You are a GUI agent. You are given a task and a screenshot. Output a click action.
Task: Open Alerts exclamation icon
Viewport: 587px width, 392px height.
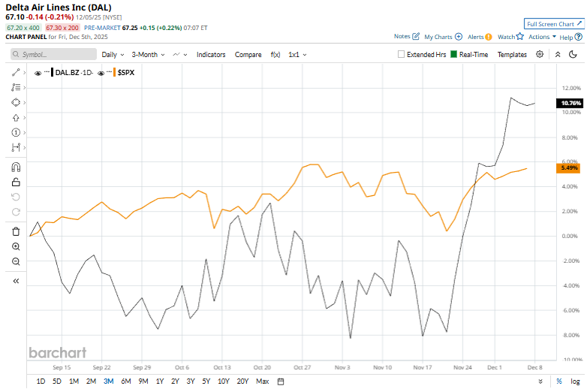pyautogui.click(x=488, y=37)
